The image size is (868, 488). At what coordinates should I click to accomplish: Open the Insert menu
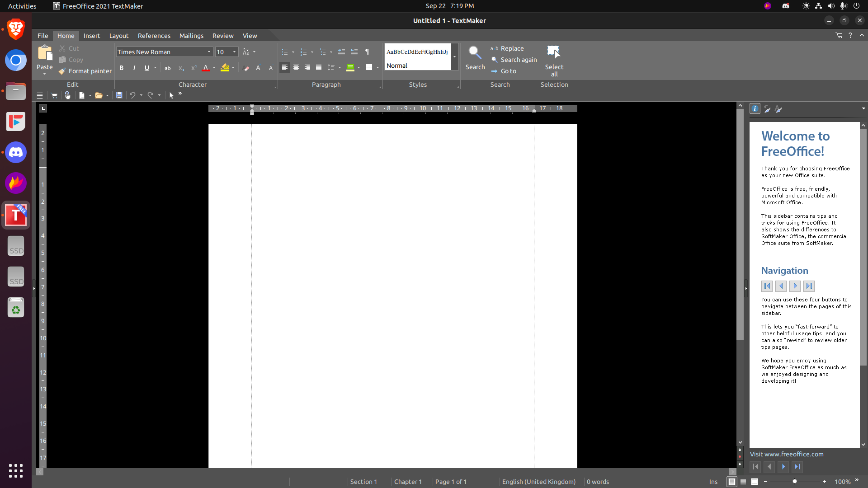click(x=91, y=35)
